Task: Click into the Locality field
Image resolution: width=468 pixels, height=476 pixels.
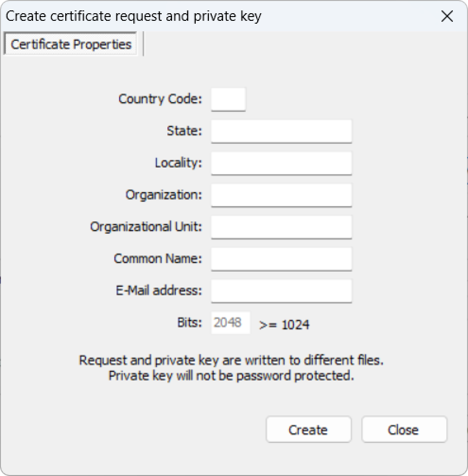Action: (x=281, y=163)
